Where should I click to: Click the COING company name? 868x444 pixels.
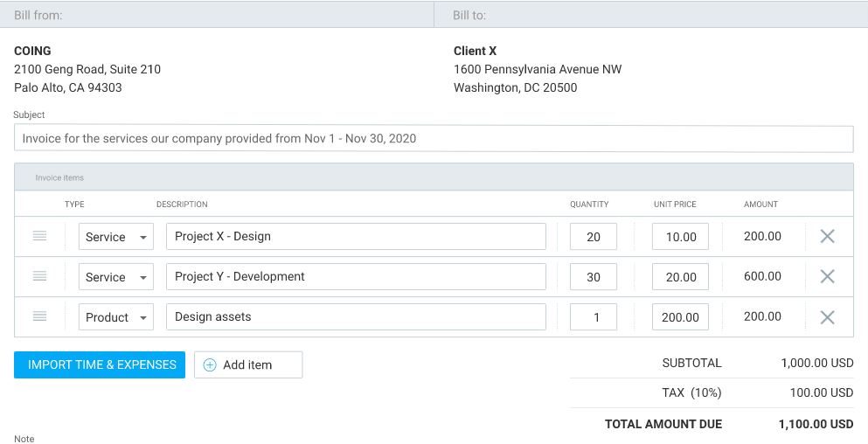[x=32, y=51]
